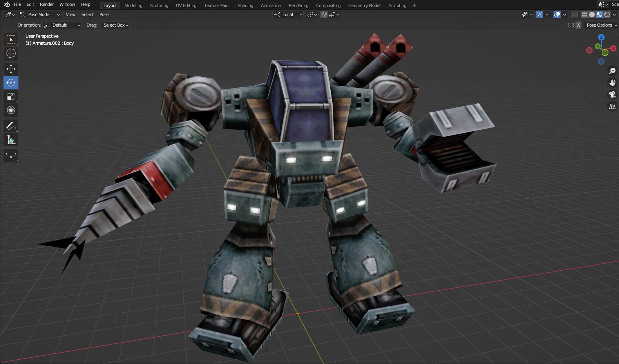Click the green Y axis on navigation gizmo
The height and width of the screenshot is (364, 619).
[597, 46]
